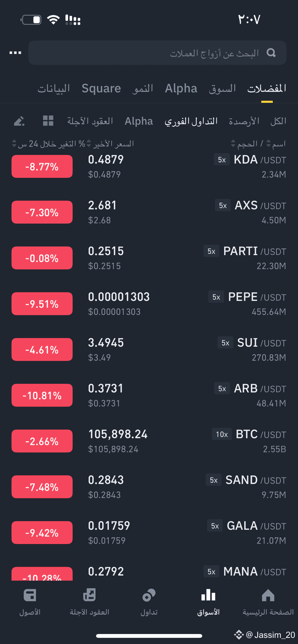
Task: Open the Square tab
Action: [101, 88]
